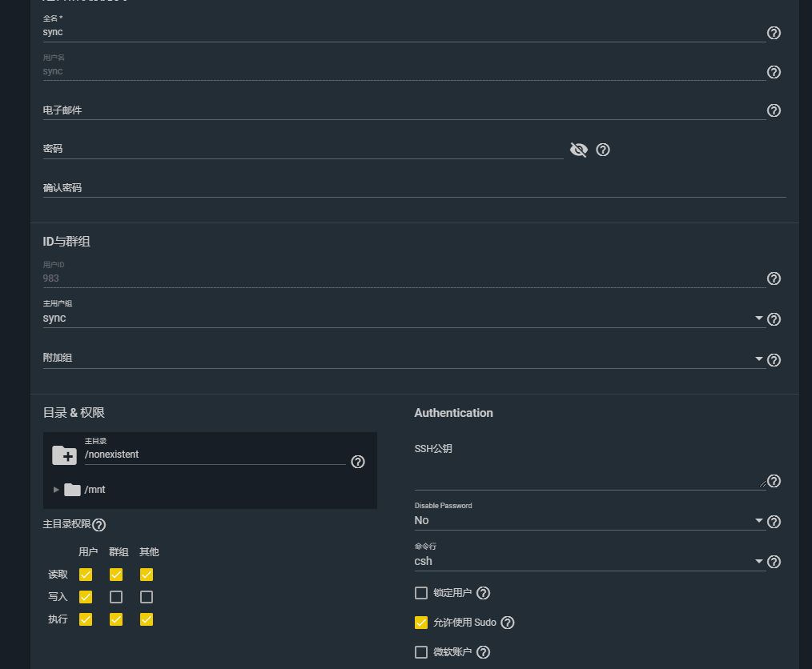Image resolution: width=812 pixels, height=669 pixels.
Task: Click help icon next to 电子邮件 field
Action: click(x=774, y=110)
